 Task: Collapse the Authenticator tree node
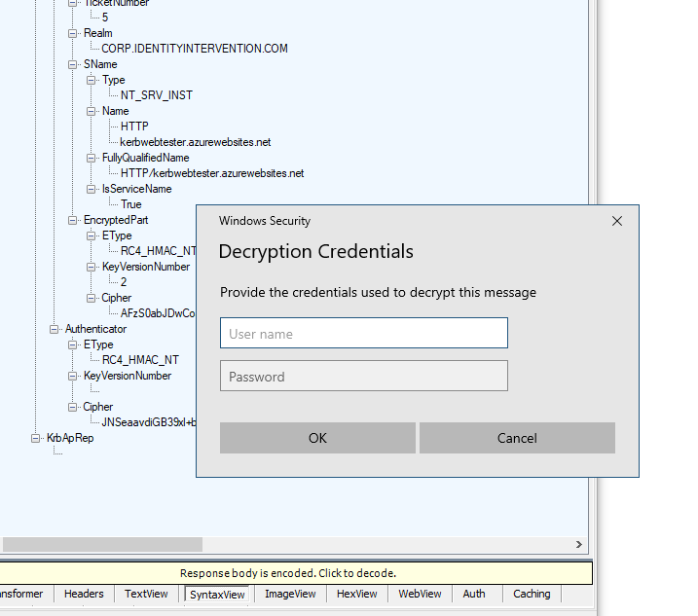(55, 329)
